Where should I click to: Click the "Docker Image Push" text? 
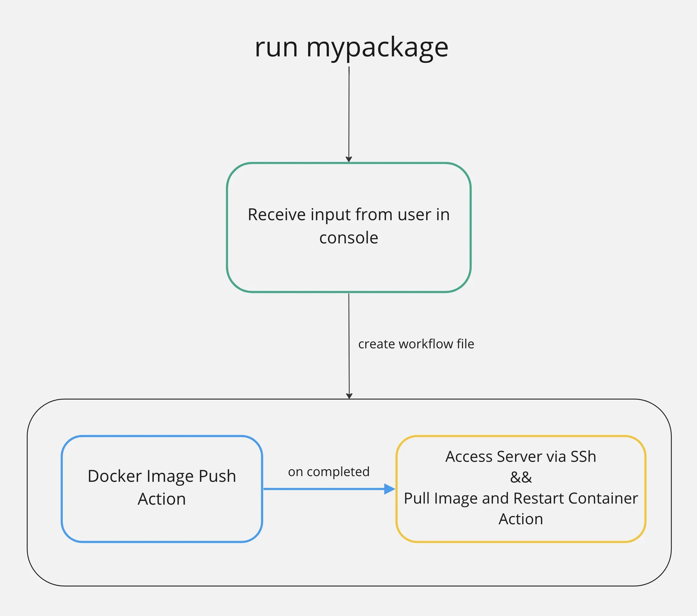coord(162,476)
